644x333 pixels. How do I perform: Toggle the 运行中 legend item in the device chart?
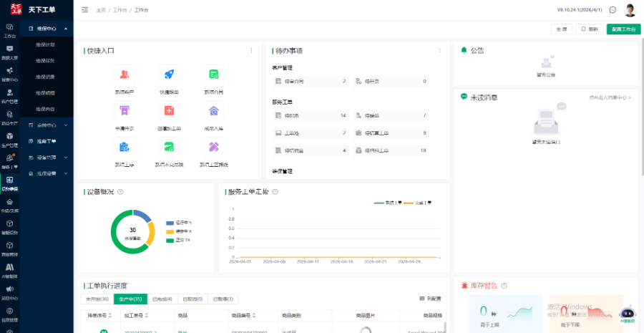179,223
